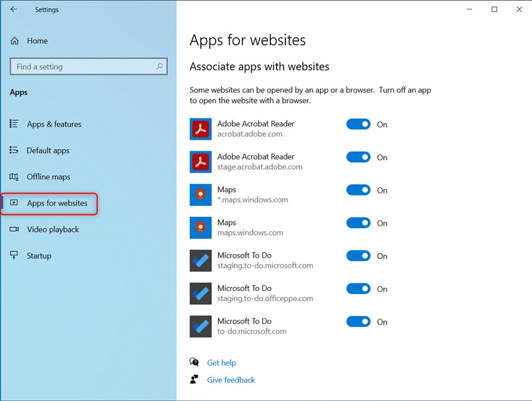Select Offline maps in sidebar
The image size is (532, 401).
(48, 177)
